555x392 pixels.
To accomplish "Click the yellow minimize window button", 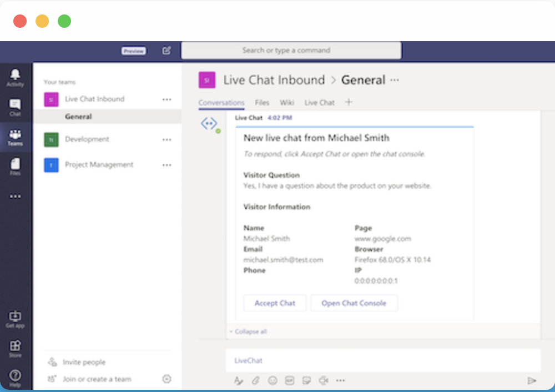I will coord(42,21).
